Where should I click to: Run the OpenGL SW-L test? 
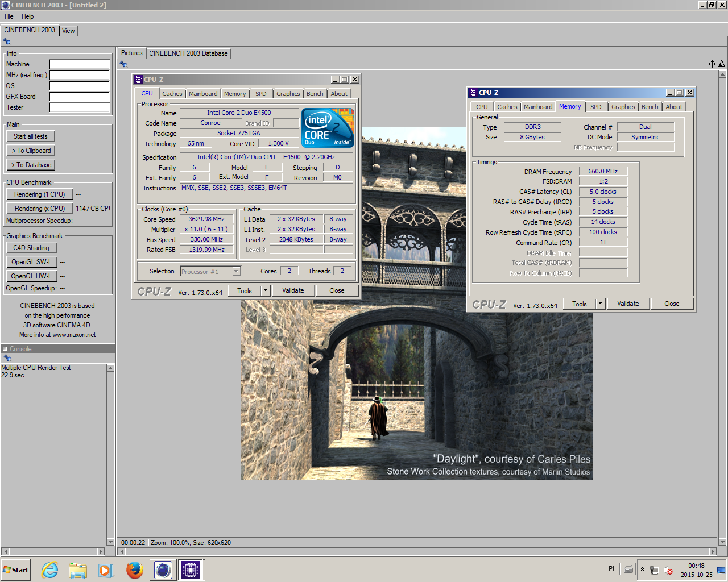pyautogui.click(x=31, y=262)
